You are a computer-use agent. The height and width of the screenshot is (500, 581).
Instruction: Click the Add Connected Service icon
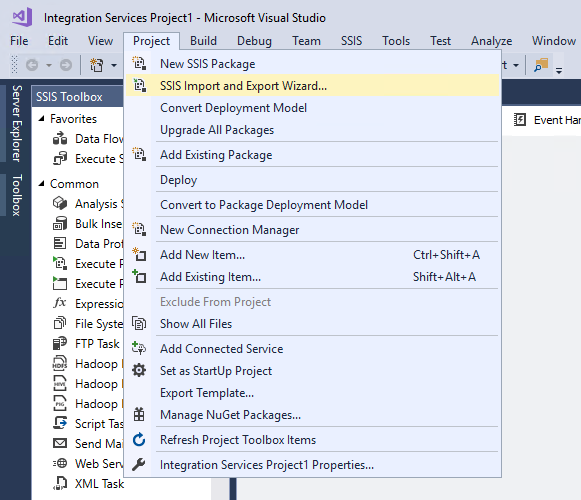pyautogui.click(x=139, y=348)
